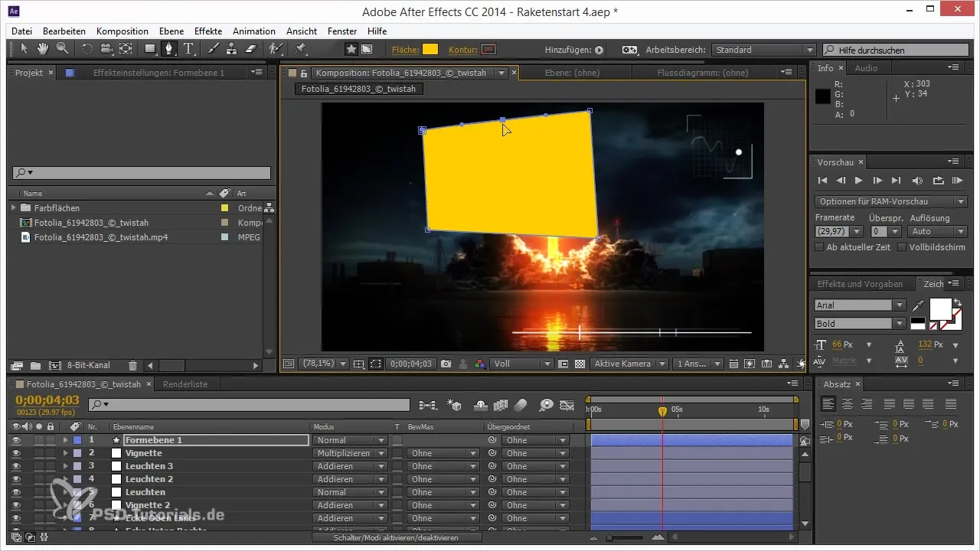Click the composition mini-flowchart icon in timeline
Screen dimensions: 980x551
427,404
